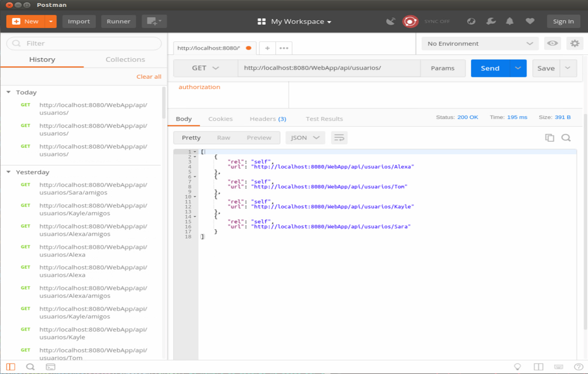Search the response body icon
The width and height of the screenshot is (588, 374).
(x=566, y=138)
